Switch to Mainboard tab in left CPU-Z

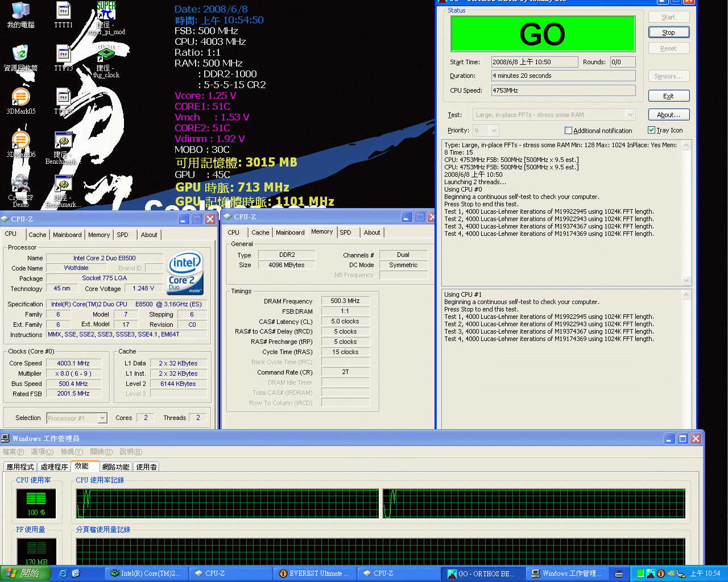pos(67,235)
